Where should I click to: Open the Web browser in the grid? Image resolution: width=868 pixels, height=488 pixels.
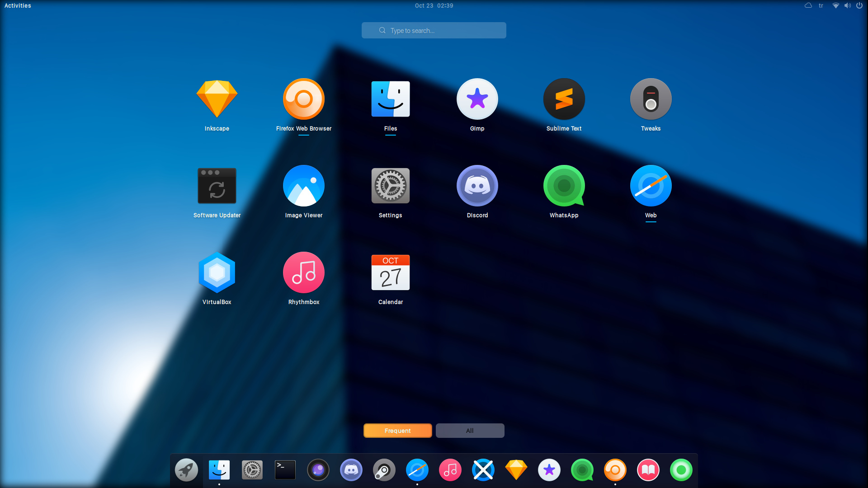(651, 186)
